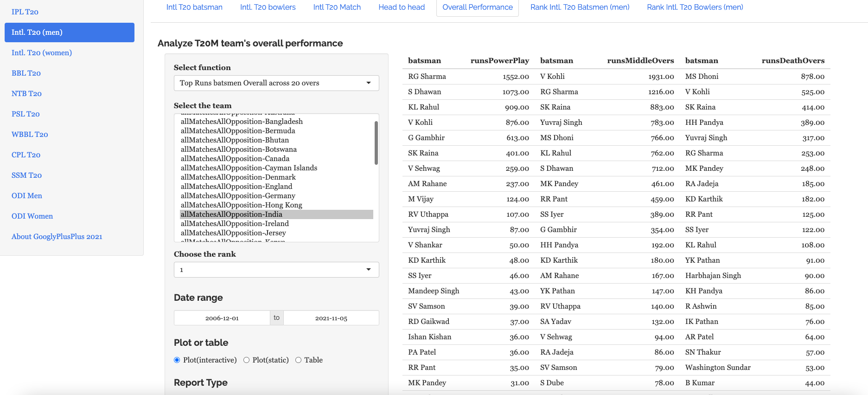Click the runsPowerPlay column header
This screenshot has height=395, width=868.
499,61
